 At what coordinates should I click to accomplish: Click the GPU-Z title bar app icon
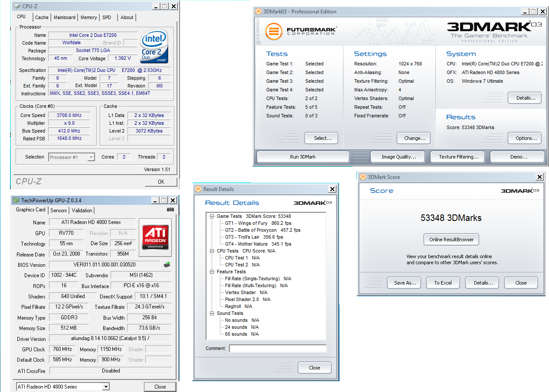16,201
